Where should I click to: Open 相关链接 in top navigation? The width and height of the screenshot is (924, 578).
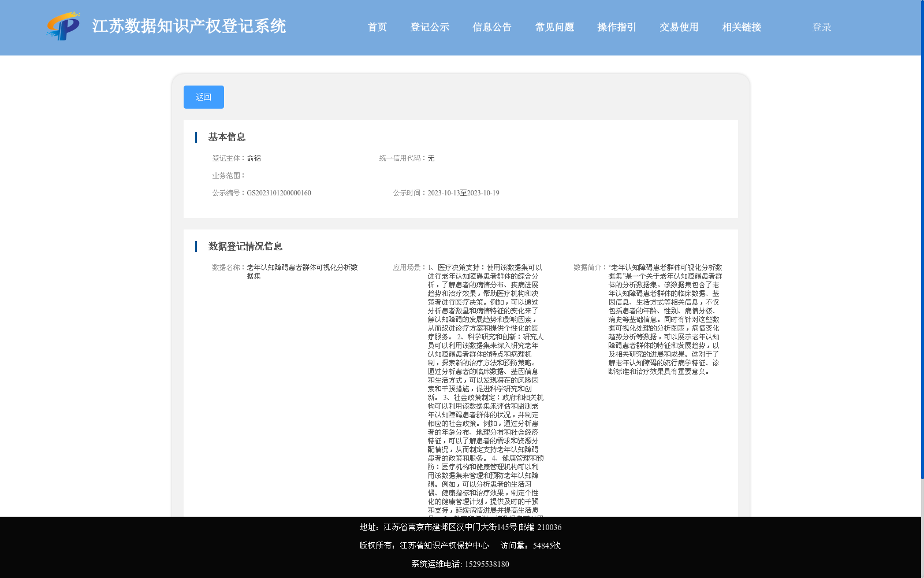pyautogui.click(x=742, y=27)
